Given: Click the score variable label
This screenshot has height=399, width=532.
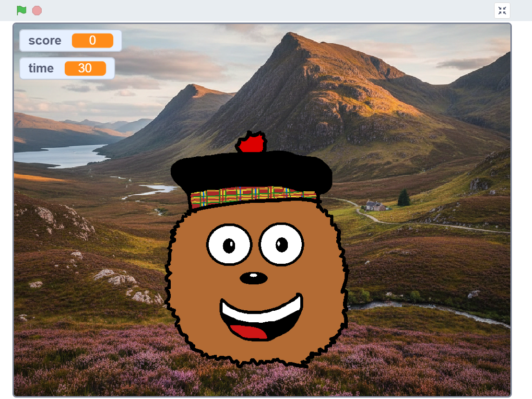Looking at the screenshot, I should point(45,41).
